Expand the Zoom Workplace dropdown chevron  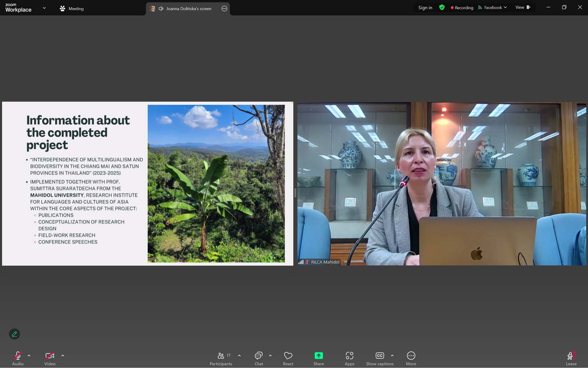pyautogui.click(x=44, y=8)
